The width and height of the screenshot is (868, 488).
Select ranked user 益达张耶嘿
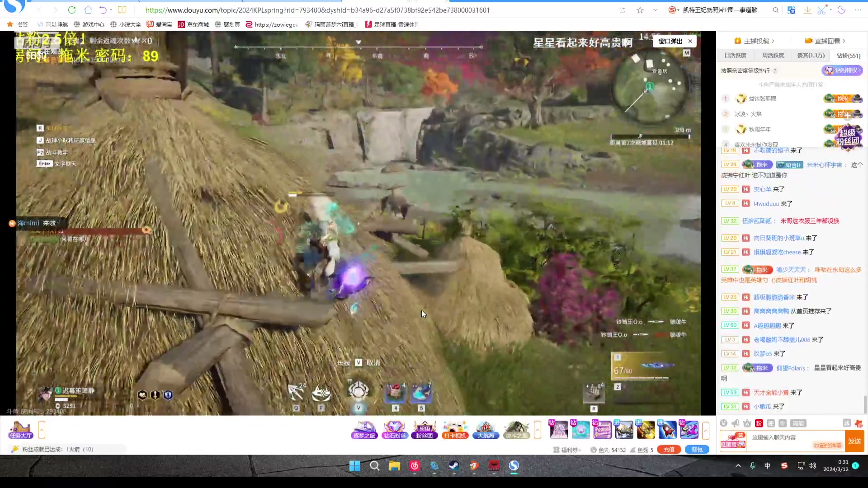tap(762, 99)
